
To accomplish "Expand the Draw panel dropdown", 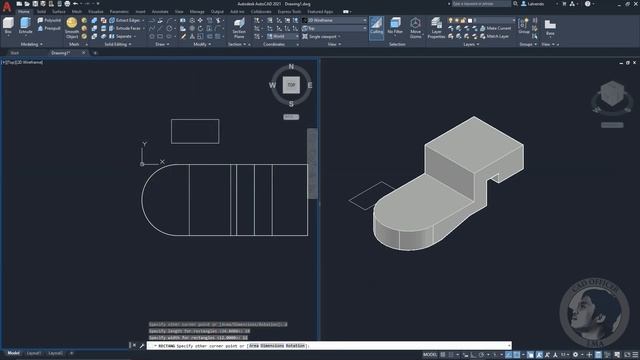I will (162, 44).
